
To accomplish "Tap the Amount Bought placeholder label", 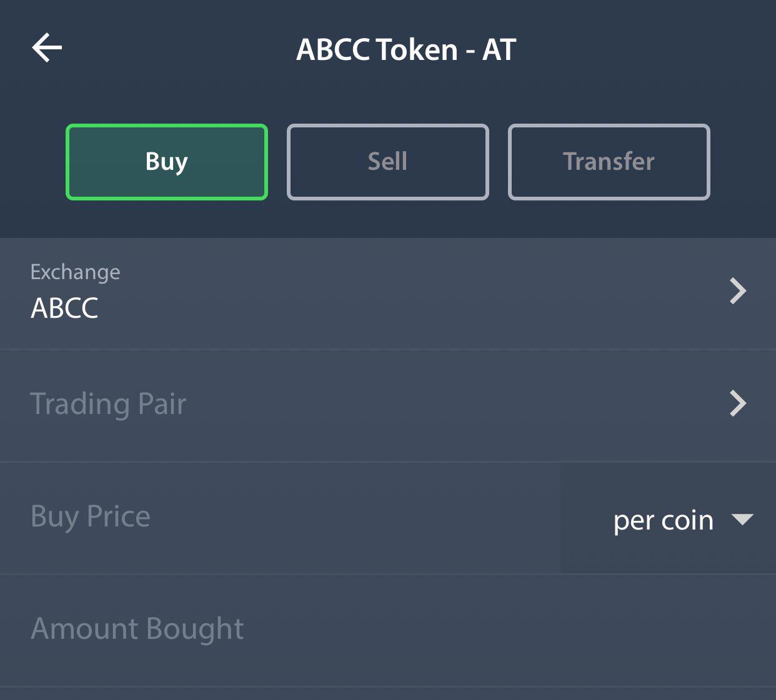I will 137,629.
